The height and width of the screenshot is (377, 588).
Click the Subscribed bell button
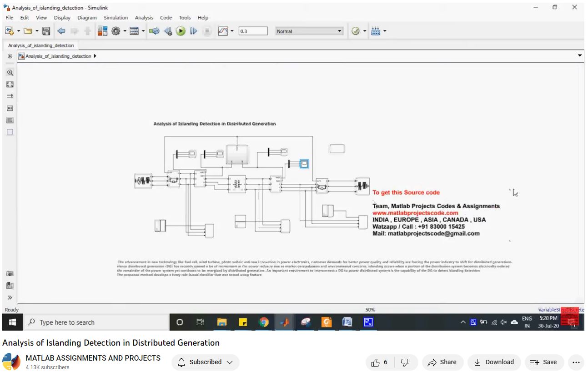click(206, 362)
